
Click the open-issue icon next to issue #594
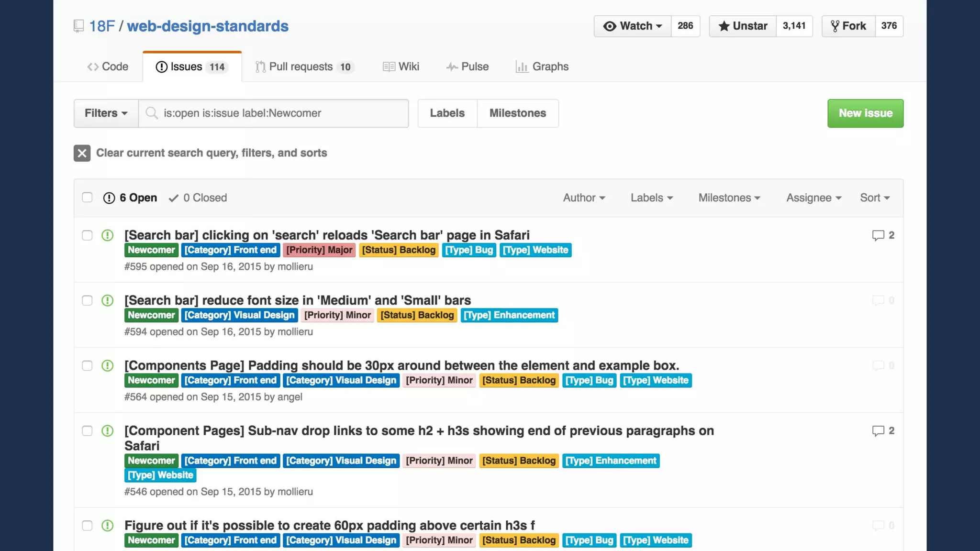tap(108, 300)
